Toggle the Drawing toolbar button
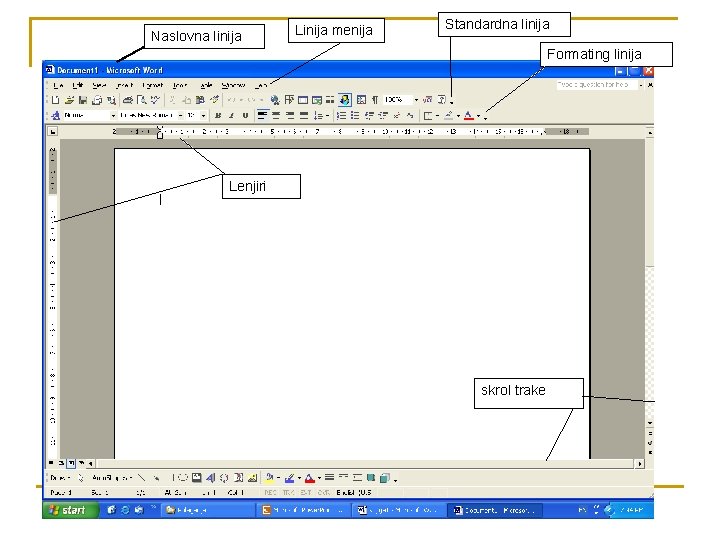 pyautogui.click(x=345, y=100)
